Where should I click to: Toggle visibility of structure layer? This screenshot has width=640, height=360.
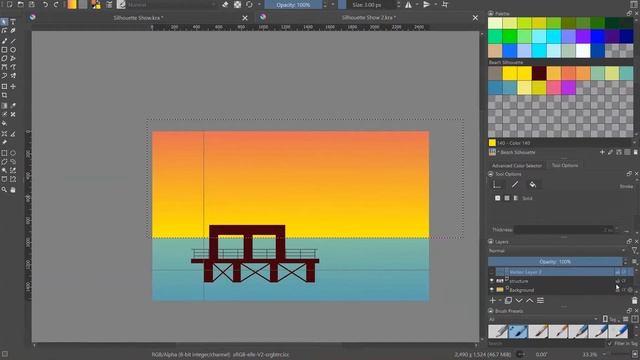pyautogui.click(x=491, y=281)
